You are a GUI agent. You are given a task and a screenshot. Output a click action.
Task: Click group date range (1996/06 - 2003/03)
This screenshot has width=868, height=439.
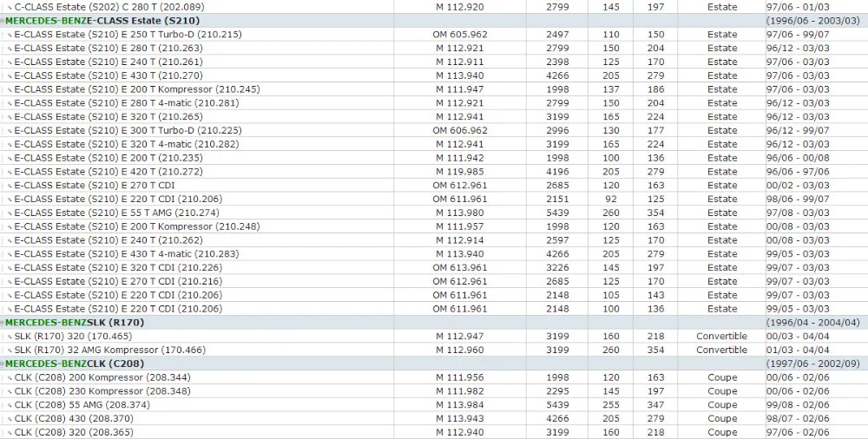coord(813,21)
